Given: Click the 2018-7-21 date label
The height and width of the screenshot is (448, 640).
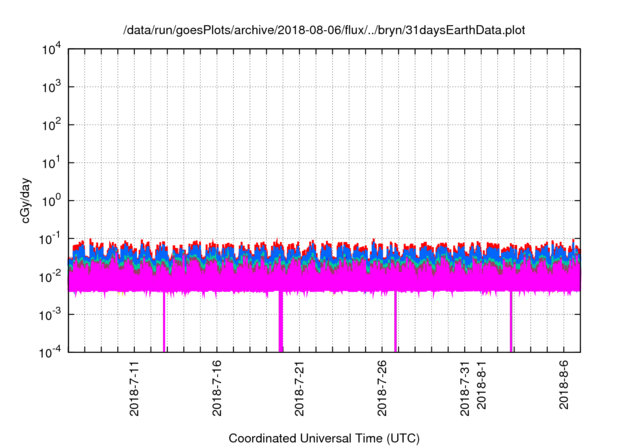Looking at the screenshot, I should (299, 388).
